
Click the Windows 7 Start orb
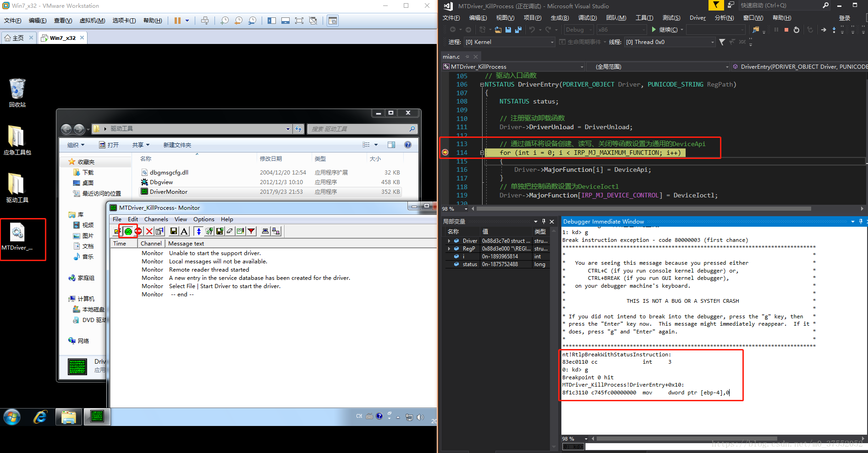[12, 417]
